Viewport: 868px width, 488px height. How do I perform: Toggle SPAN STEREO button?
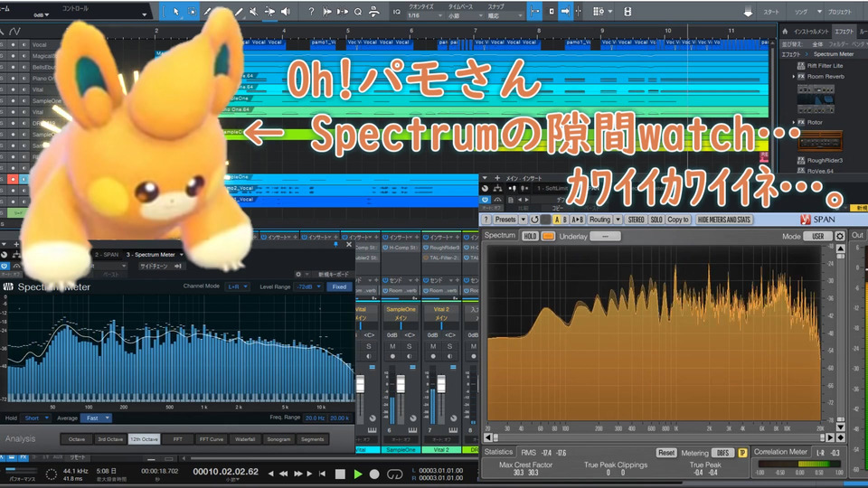pos(636,220)
